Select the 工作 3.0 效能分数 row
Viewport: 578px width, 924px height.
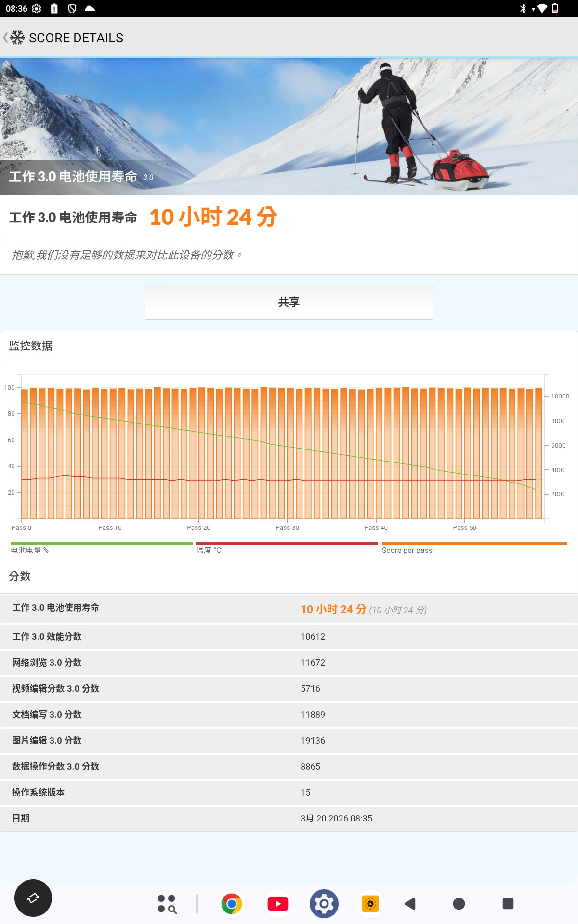click(x=289, y=637)
